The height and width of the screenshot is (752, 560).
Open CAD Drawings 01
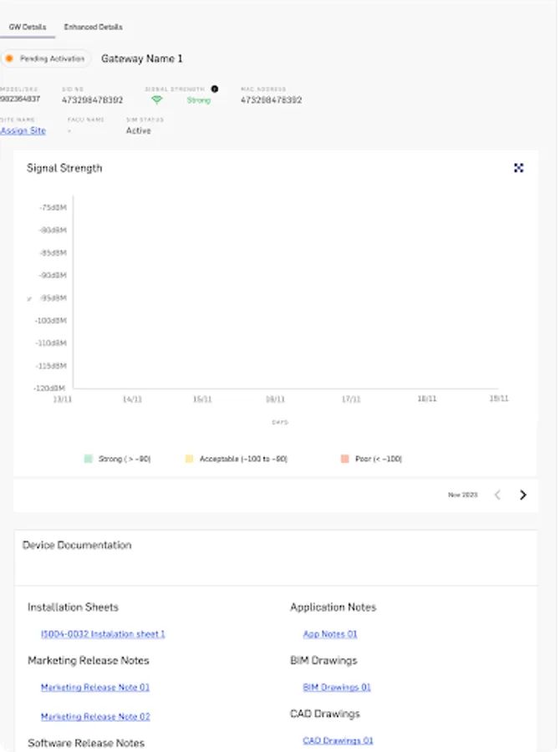click(339, 739)
